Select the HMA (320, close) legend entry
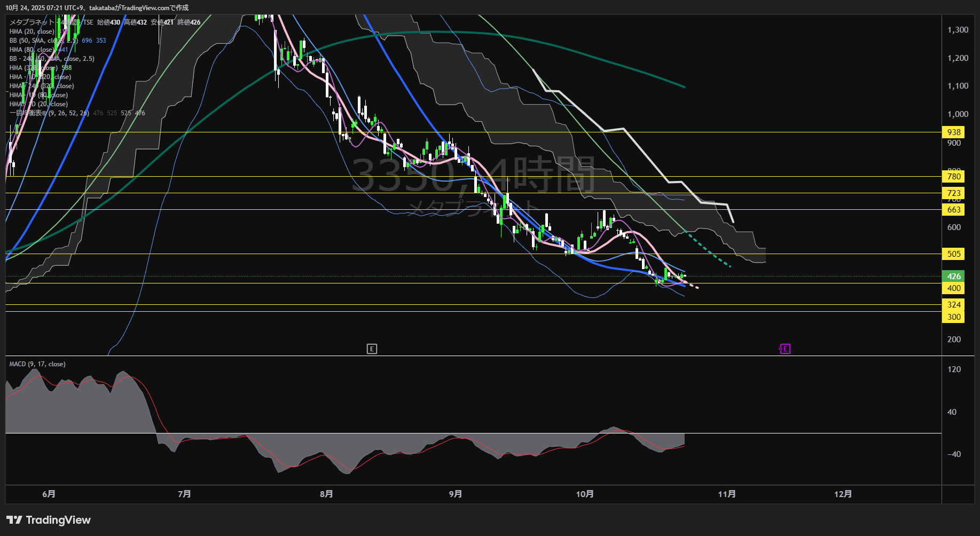 [x=40, y=68]
